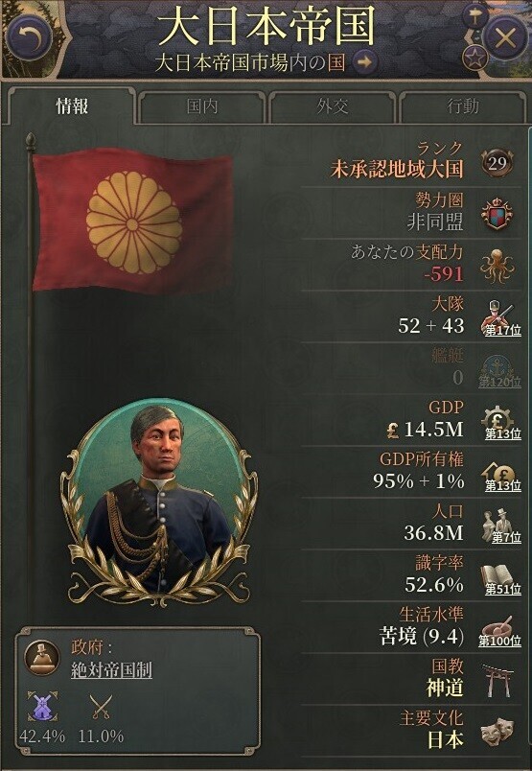Toggle the star favorite icon

tap(474, 58)
